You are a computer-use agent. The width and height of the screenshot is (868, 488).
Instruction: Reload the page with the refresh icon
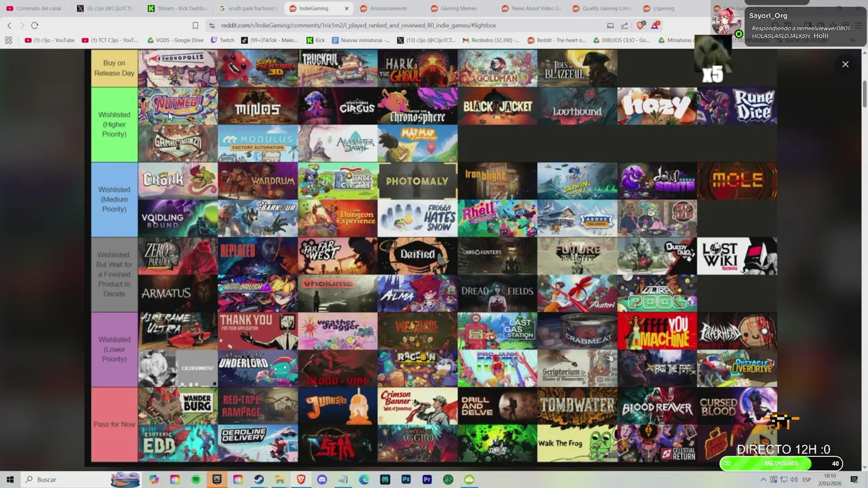(35, 25)
